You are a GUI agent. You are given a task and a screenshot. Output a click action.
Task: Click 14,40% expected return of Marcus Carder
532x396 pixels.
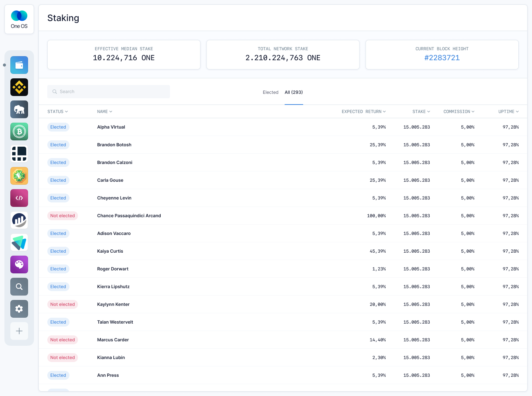click(378, 340)
